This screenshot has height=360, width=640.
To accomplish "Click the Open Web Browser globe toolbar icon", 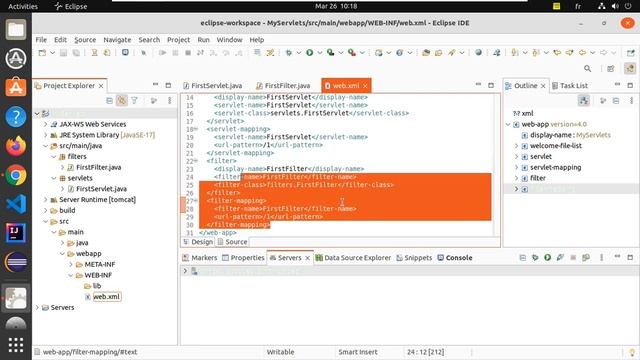I will coord(478,53).
